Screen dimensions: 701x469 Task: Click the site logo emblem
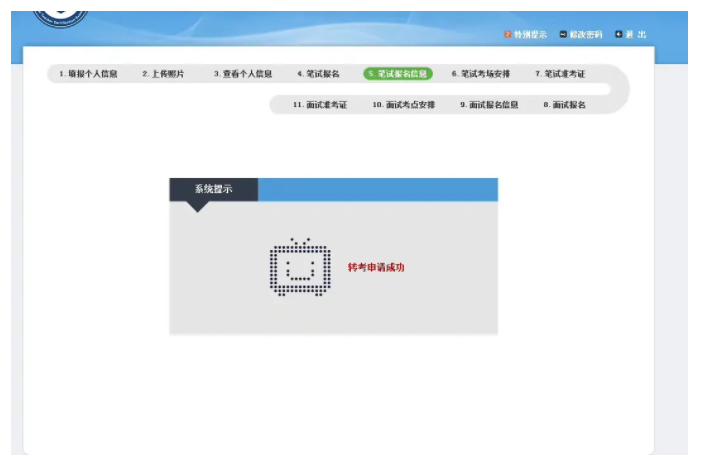point(60,19)
